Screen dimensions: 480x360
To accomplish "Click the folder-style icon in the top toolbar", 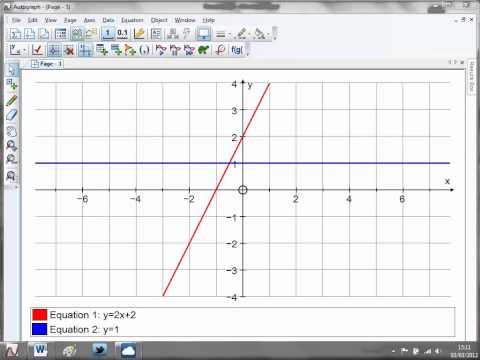I will pos(91,34).
